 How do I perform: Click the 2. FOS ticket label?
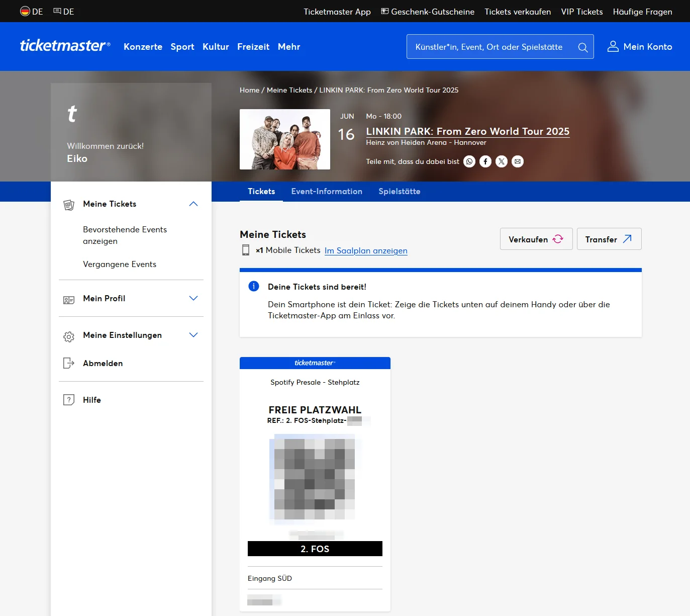315,549
